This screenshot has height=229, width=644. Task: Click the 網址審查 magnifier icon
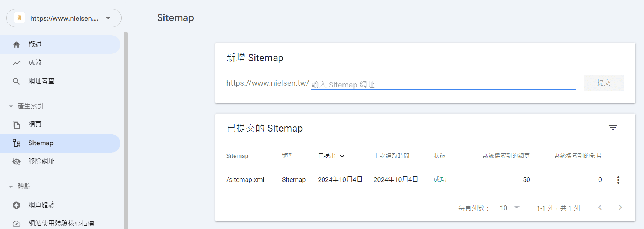click(16, 81)
